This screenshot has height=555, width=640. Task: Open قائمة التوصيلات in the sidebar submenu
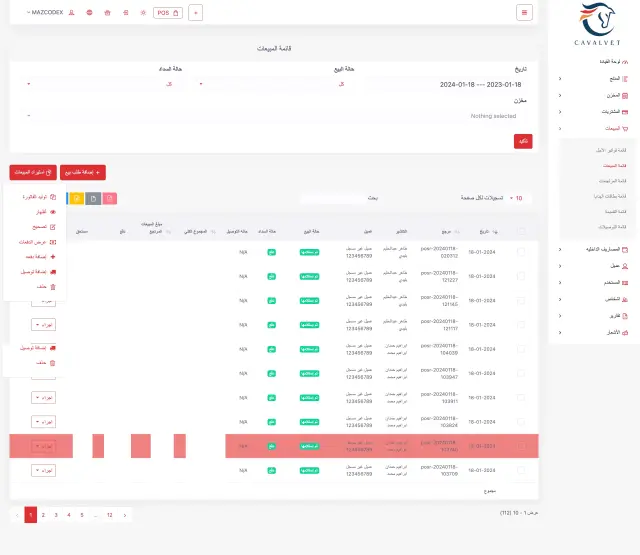[x=612, y=227]
